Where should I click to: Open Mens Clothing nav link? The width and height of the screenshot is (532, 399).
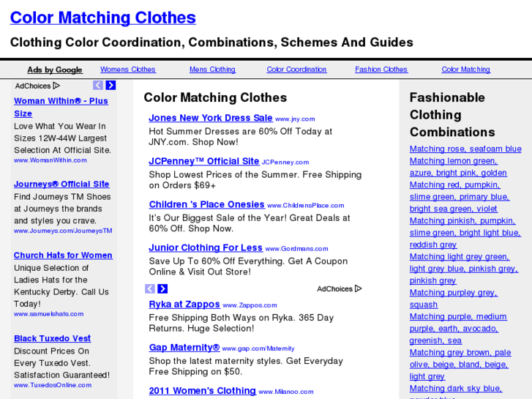[x=212, y=70]
